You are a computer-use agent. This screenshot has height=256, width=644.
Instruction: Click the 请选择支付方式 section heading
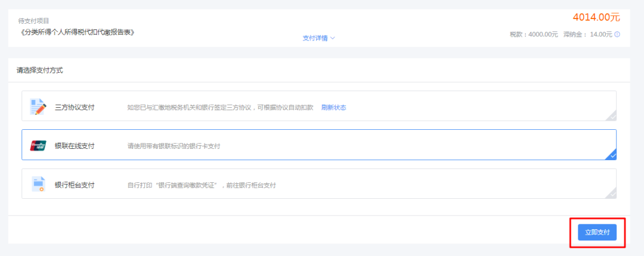tap(40, 70)
